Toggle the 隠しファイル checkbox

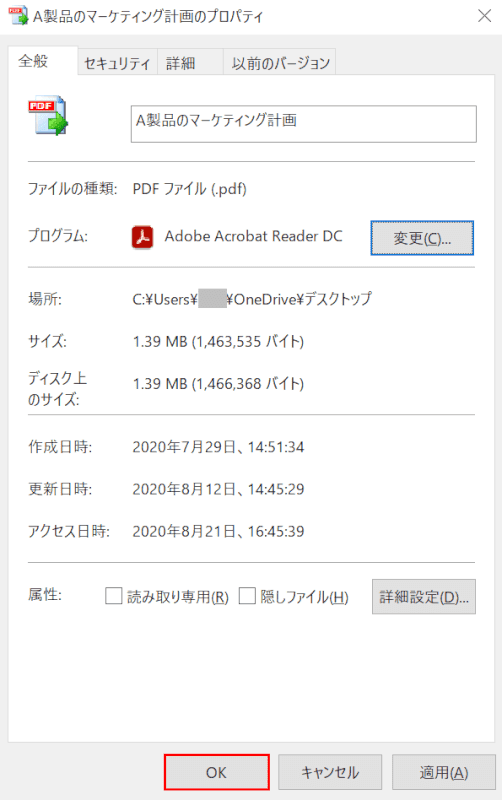(247, 596)
